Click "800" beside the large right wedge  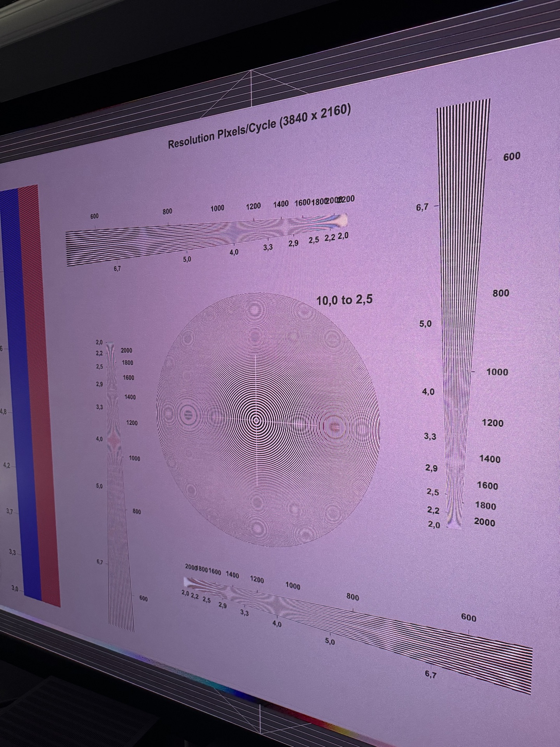pyautogui.click(x=501, y=293)
